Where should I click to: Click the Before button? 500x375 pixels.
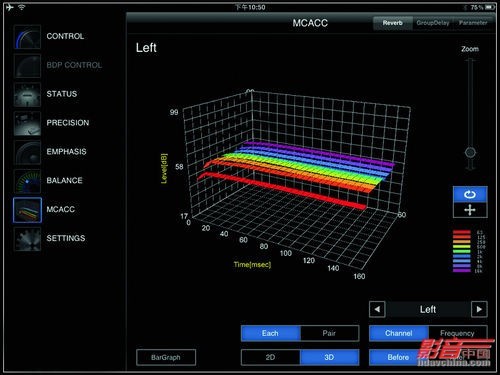(398, 357)
